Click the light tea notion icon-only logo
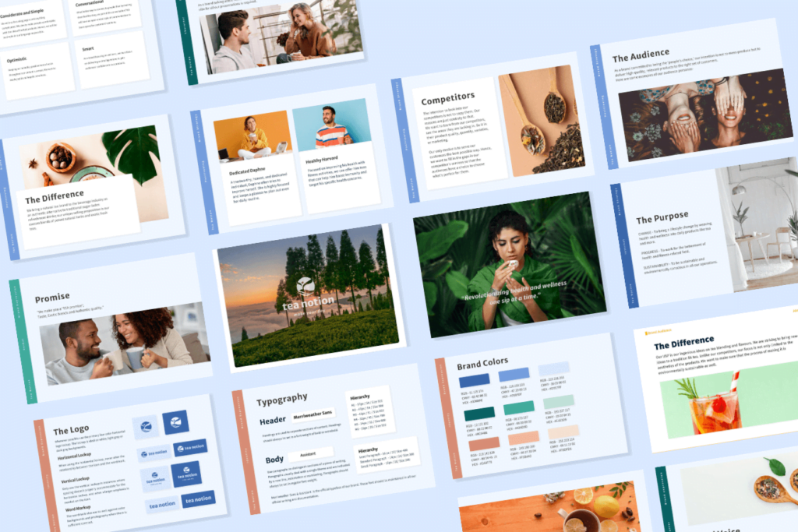 point(145,426)
